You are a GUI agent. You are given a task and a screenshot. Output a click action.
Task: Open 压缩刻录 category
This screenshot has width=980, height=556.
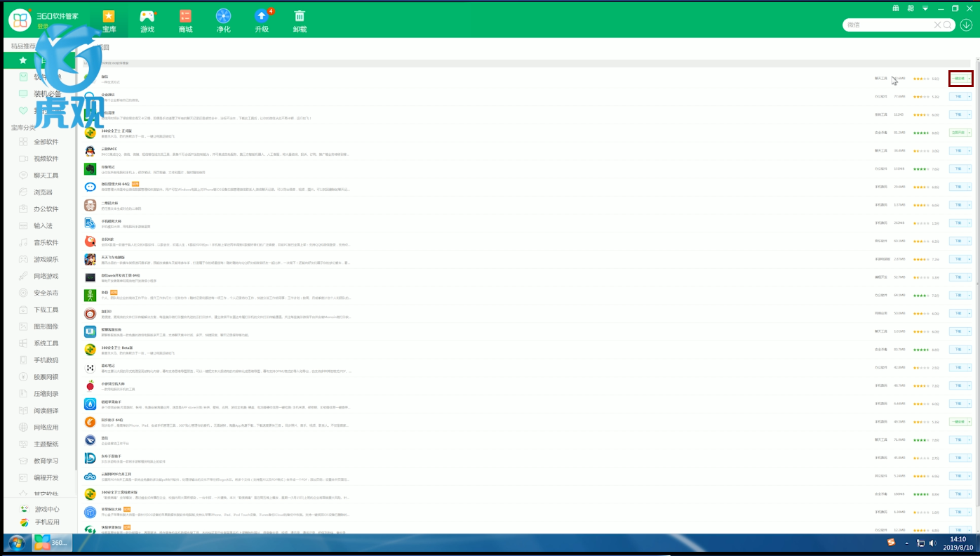click(x=46, y=394)
